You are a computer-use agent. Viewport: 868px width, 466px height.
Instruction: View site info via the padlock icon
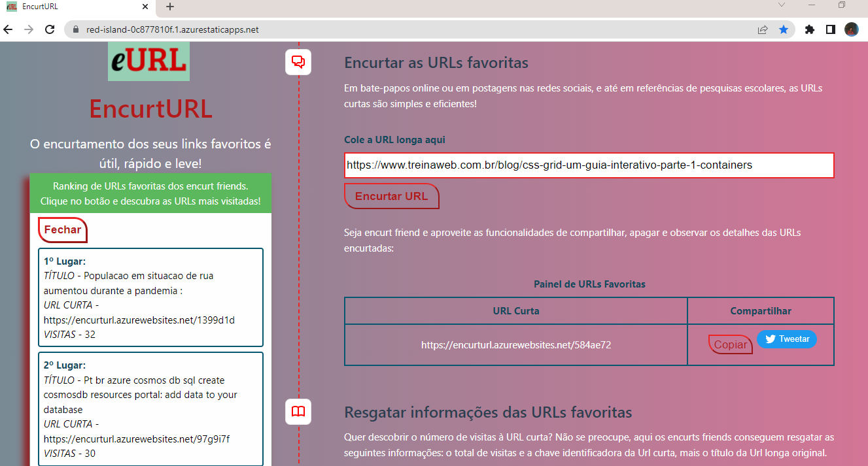[75, 29]
